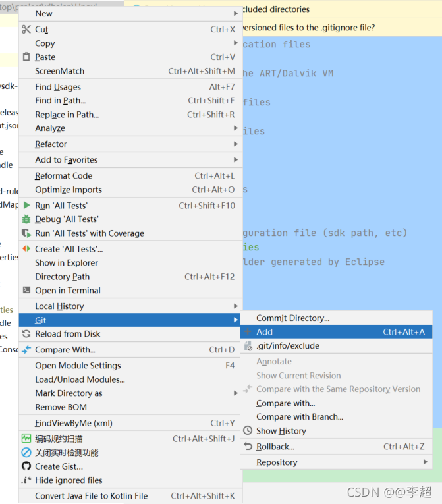
Task: Choose Show in Explorer
Action: click(130, 263)
